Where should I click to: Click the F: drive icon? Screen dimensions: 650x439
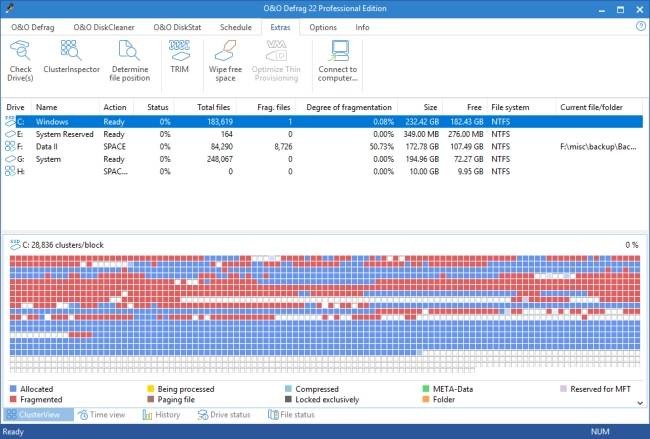click(x=10, y=146)
